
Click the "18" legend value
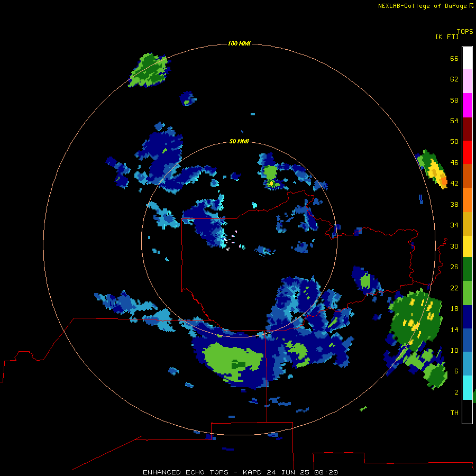pyautogui.click(x=454, y=309)
